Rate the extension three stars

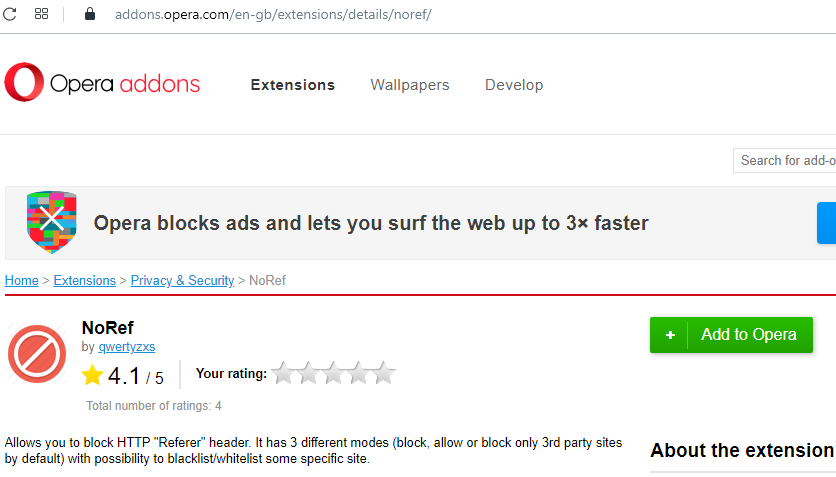click(x=334, y=374)
